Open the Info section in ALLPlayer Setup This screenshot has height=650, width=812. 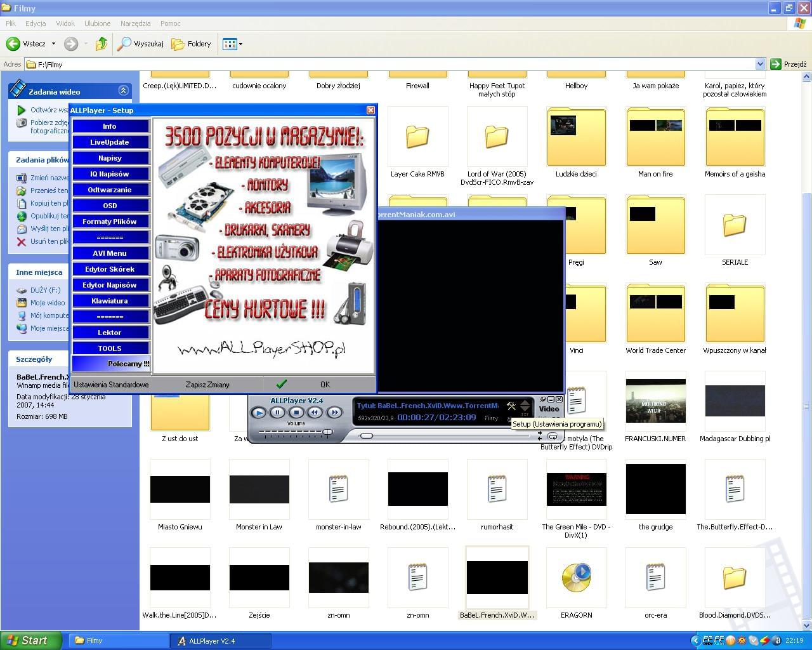[110, 126]
